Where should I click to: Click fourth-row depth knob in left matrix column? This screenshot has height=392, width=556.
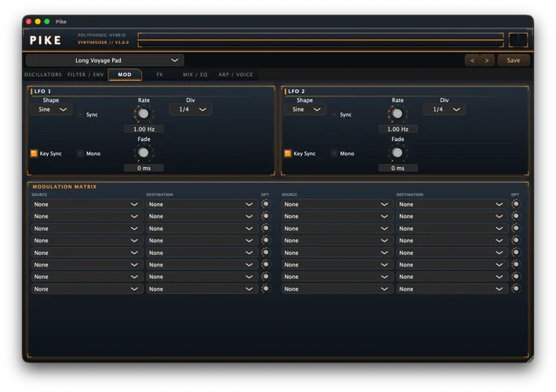coord(266,241)
